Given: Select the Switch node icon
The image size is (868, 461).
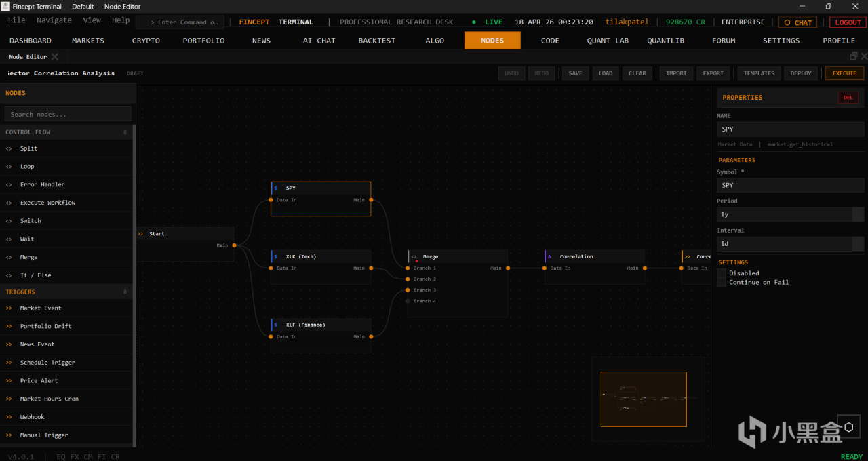Looking at the screenshot, I should coord(9,221).
